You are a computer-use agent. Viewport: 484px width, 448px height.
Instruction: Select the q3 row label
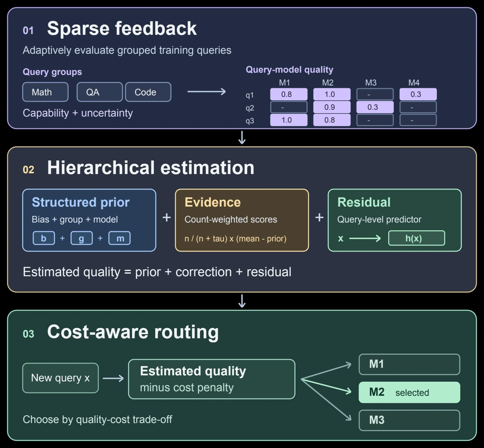(x=250, y=121)
